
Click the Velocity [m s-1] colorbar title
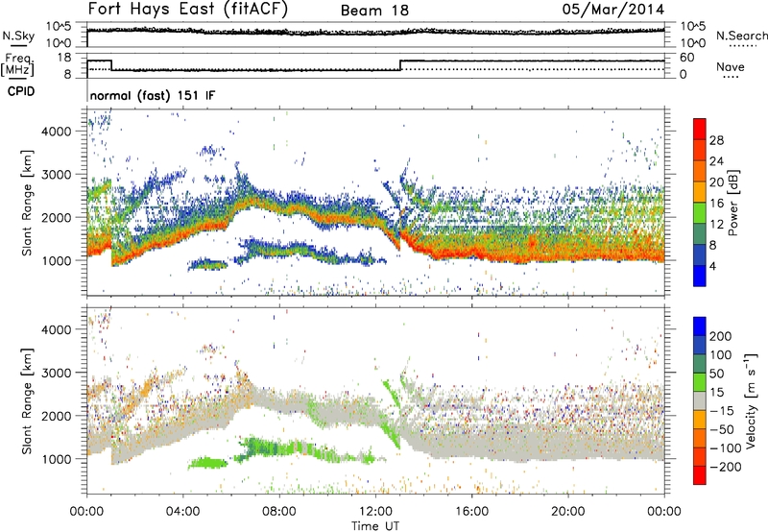point(751,400)
